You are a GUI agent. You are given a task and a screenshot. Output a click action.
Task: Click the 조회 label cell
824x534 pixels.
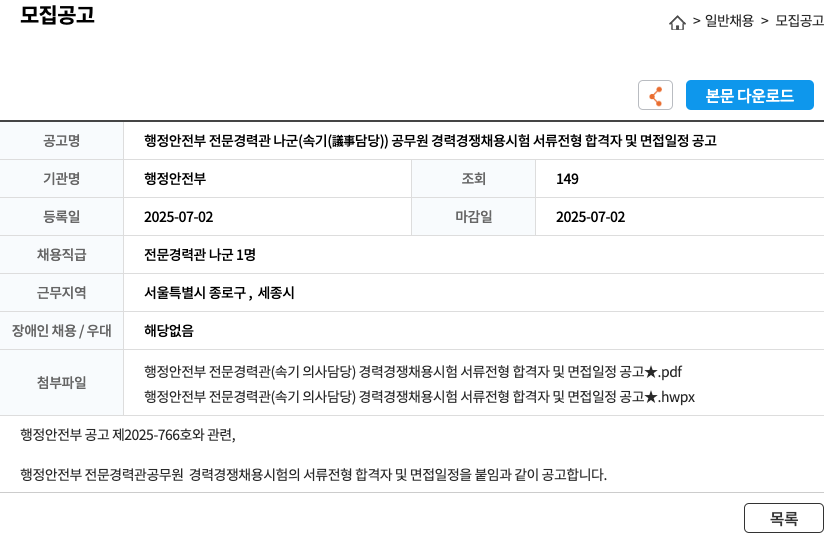(473, 179)
